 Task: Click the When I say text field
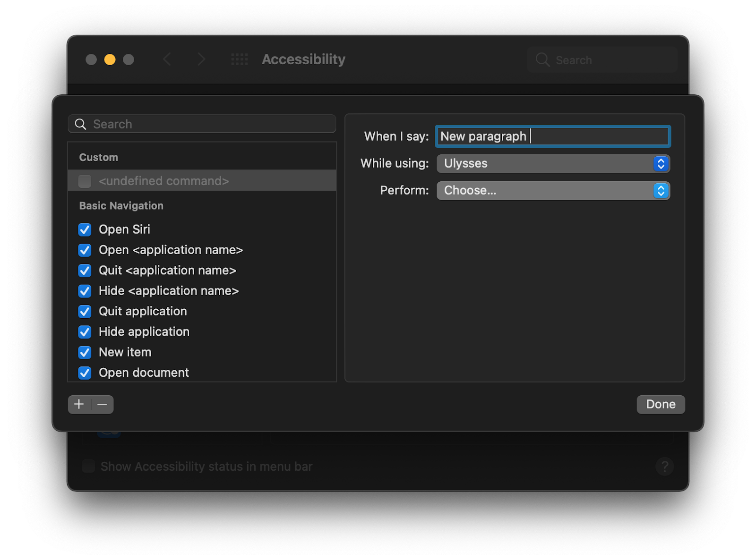coord(553,136)
